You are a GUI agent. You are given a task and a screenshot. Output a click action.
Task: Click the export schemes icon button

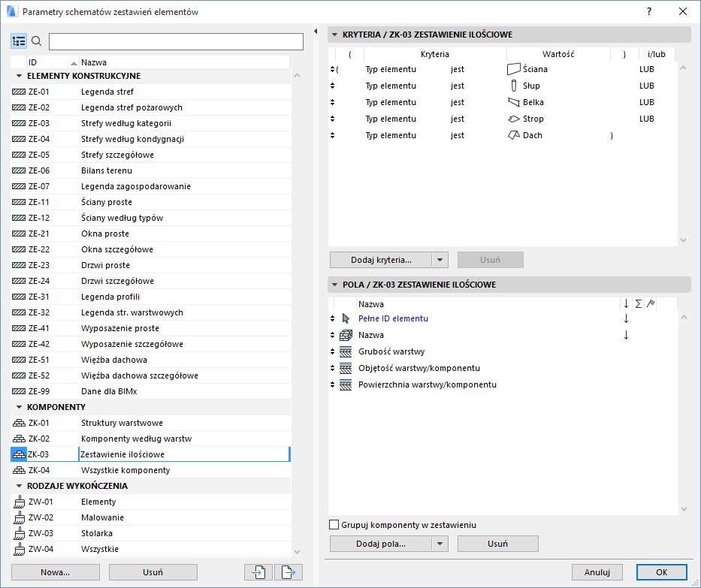[289, 572]
